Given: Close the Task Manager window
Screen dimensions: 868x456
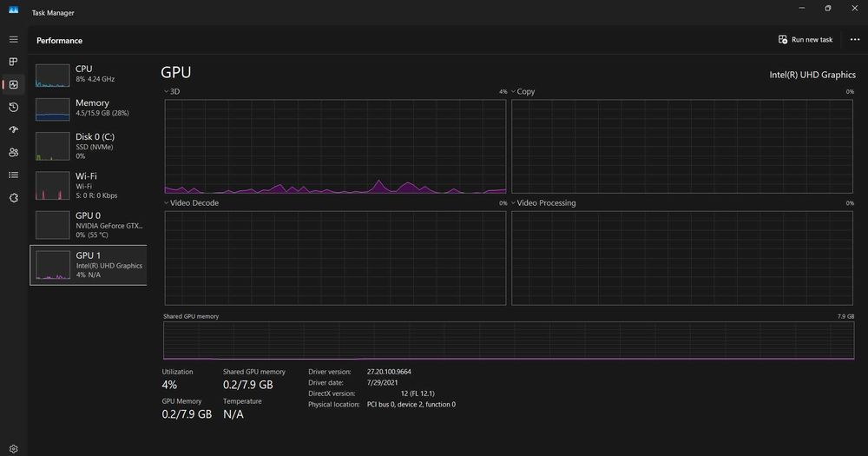Looking at the screenshot, I should 854,9.
